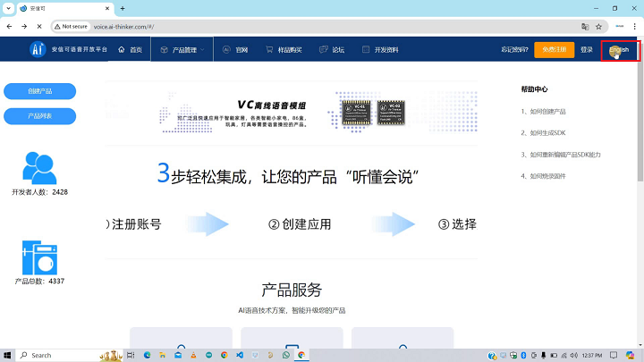The height and width of the screenshot is (362, 644).
Task: Click the 忘记密码? forgot password link
Action: point(514,50)
